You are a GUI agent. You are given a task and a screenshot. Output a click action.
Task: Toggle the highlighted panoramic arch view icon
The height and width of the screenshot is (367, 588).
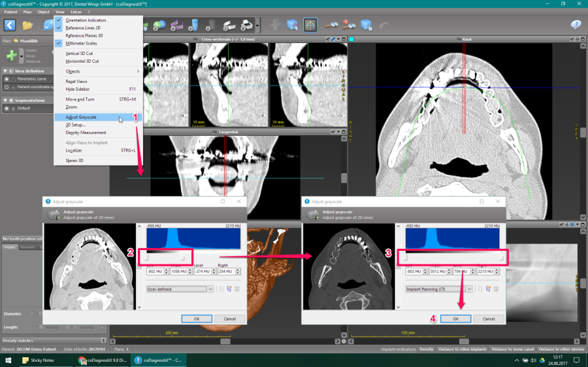tap(310, 25)
